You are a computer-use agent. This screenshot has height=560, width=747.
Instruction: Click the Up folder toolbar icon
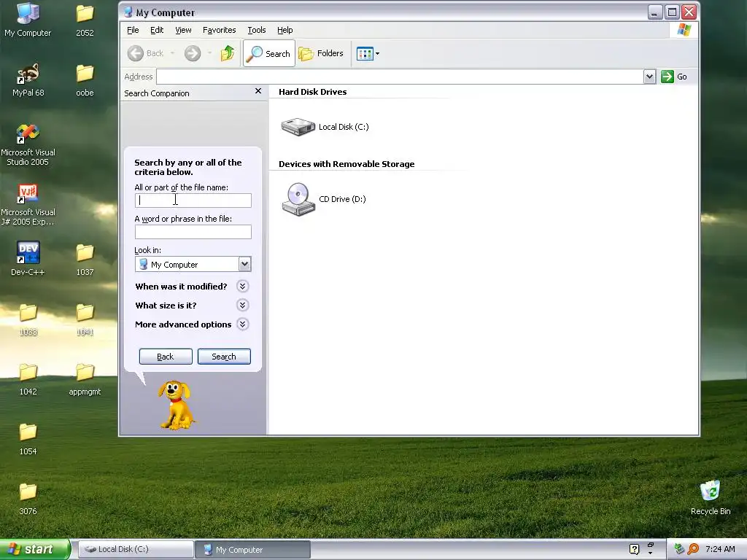tap(228, 53)
